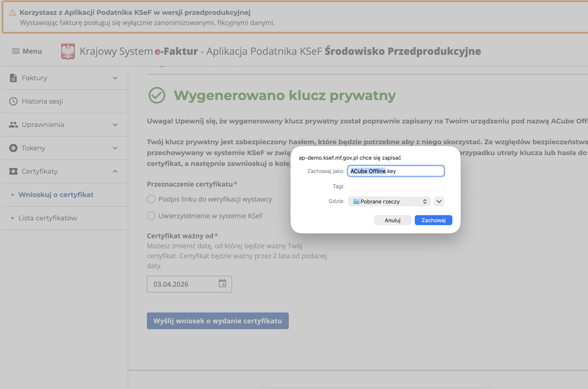Expand the save dialog with chevron button
Image resolution: width=588 pixels, height=389 pixels.
pos(439,201)
